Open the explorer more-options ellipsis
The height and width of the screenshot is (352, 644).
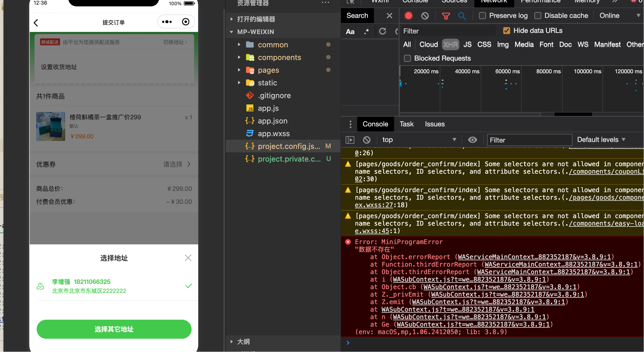[325, 3]
